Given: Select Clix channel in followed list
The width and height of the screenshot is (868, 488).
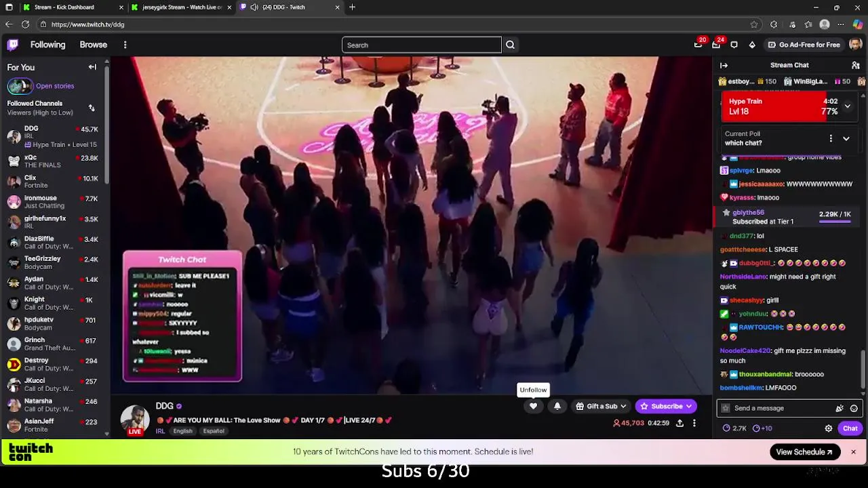Looking at the screenshot, I should click(x=54, y=182).
